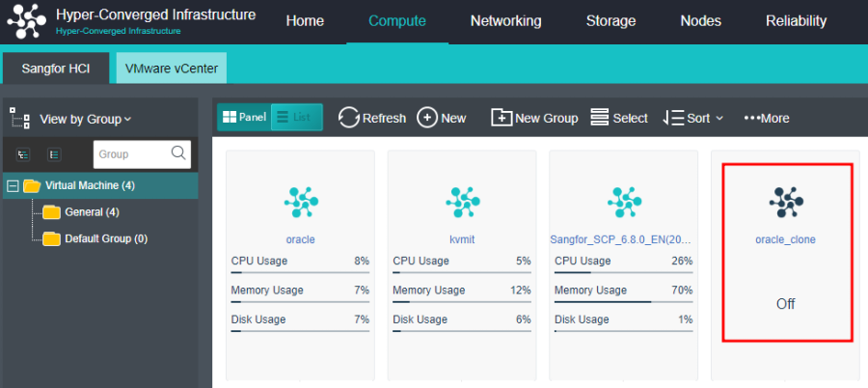
Task: Open the kvmit VM link
Action: pos(462,240)
